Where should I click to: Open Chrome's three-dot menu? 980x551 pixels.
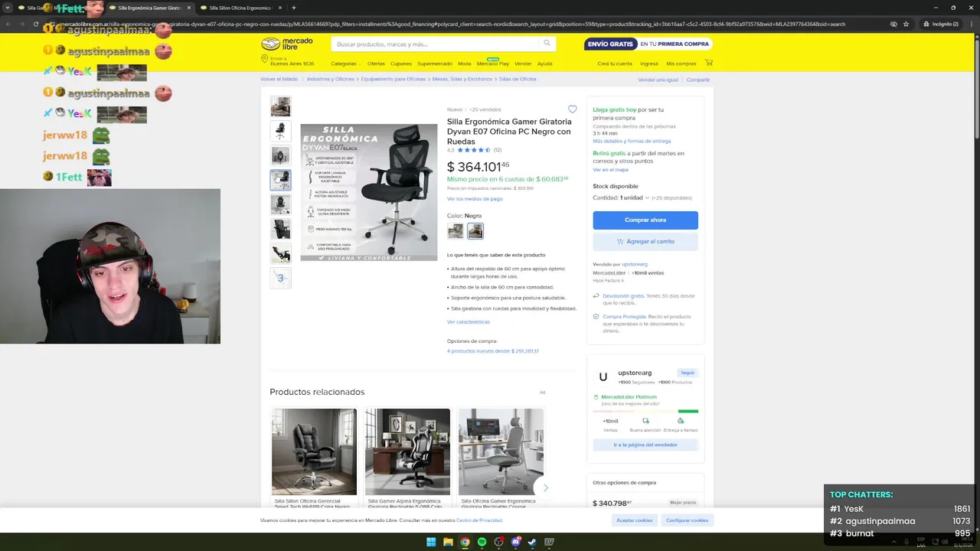[x=971, y=24]
